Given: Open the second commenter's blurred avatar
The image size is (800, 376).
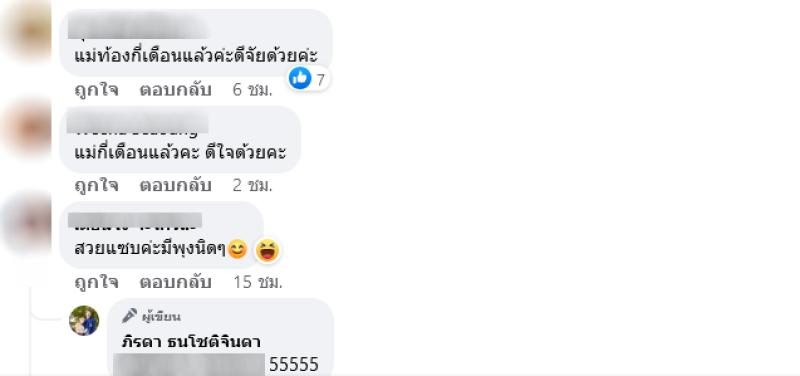Looking at the screenshot, I should pyautogui.click(x=26, y=128).
